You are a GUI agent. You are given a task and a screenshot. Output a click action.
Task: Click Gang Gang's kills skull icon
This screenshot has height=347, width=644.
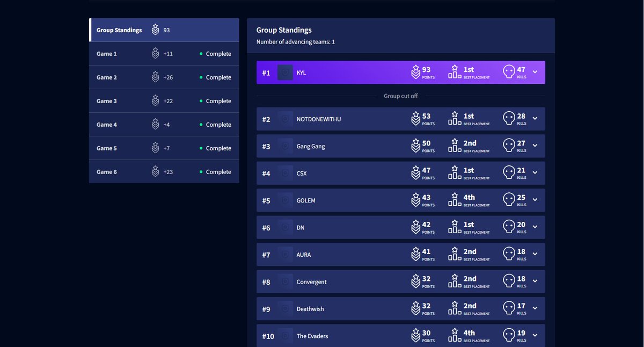coord(509,146)
